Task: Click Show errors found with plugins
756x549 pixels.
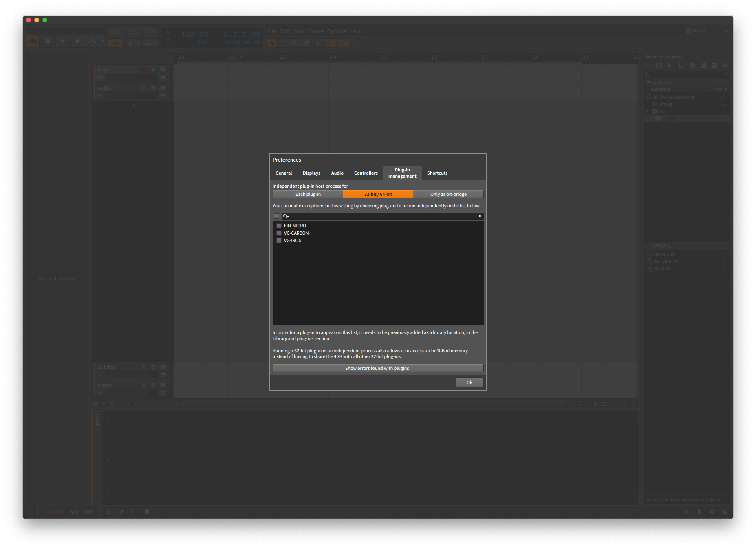Action: coord(378,368)
